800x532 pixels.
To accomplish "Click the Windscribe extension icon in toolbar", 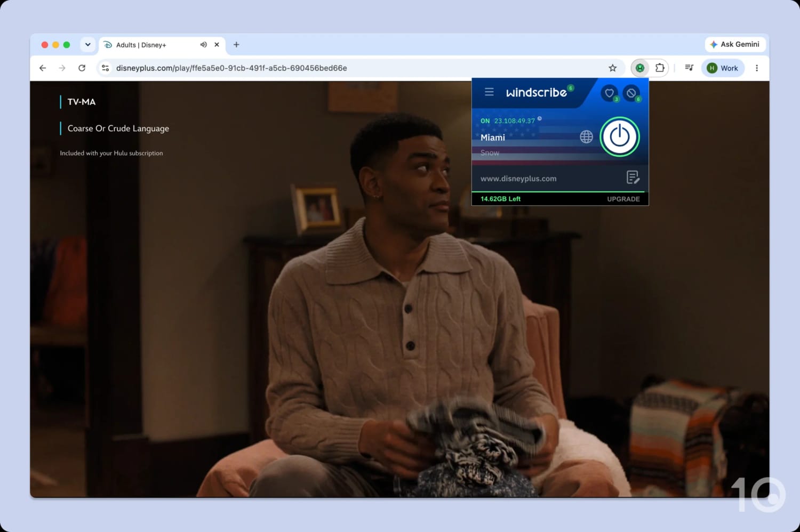I will click(x=640, y=68).
